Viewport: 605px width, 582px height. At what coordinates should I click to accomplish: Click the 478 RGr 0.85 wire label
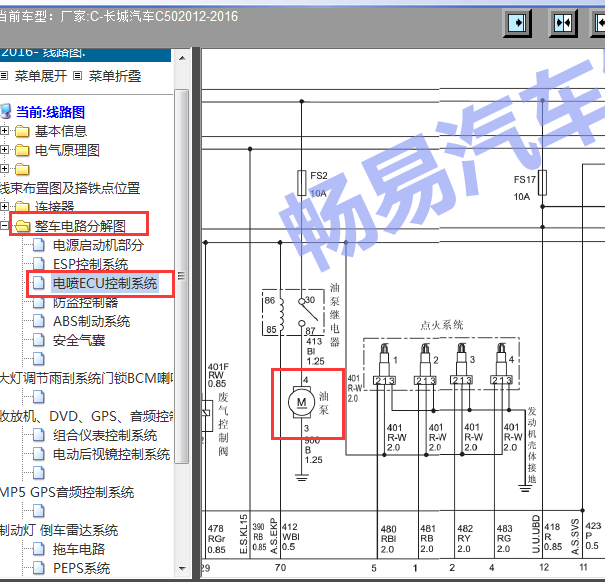(217, 539)
